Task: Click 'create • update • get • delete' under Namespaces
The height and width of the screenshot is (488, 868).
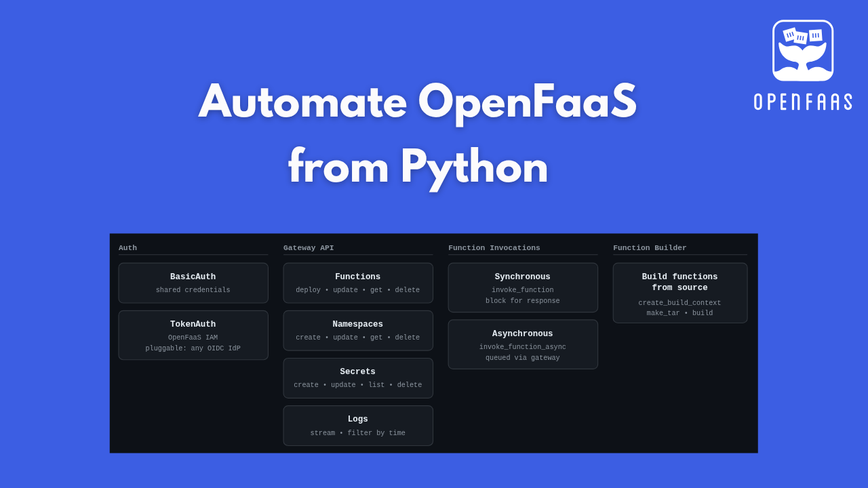Action: 358,338
